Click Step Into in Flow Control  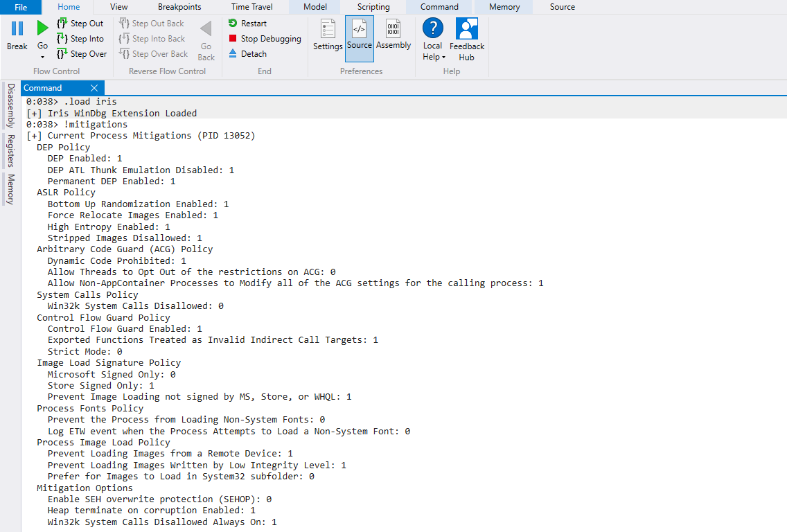80,39
